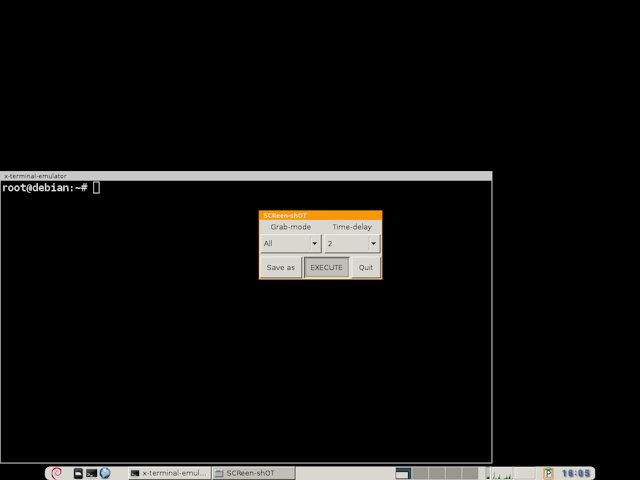Click the EXECUTE button
The width and height of the screenshot is (640, 480).
[x=327, y=268]
